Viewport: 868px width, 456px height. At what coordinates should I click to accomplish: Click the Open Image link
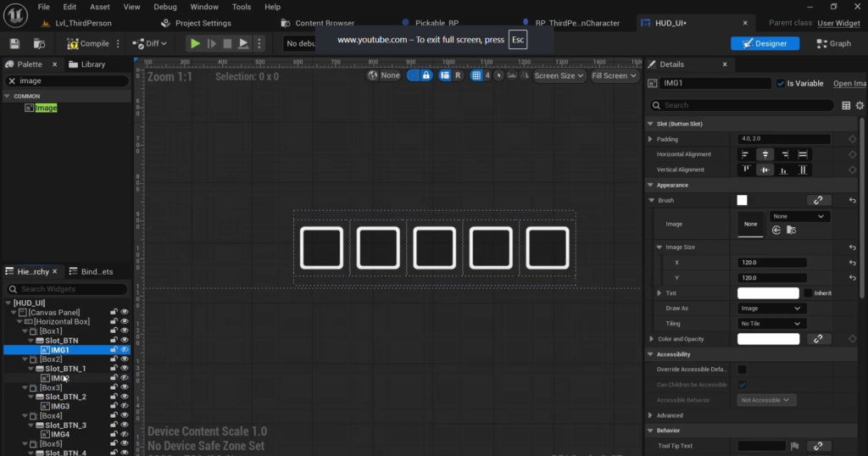coord(850,84)
